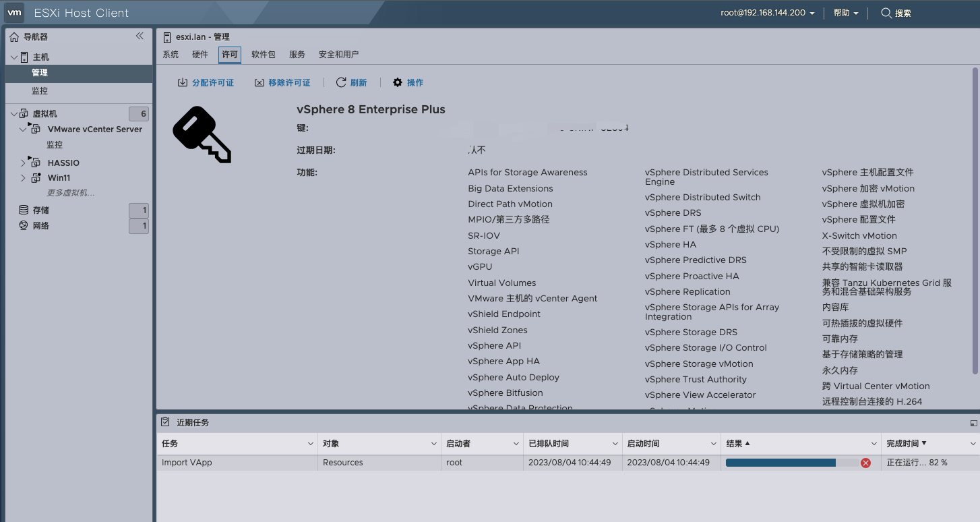
Task: Open the Task column header dropdown
Action: (310, 444)
